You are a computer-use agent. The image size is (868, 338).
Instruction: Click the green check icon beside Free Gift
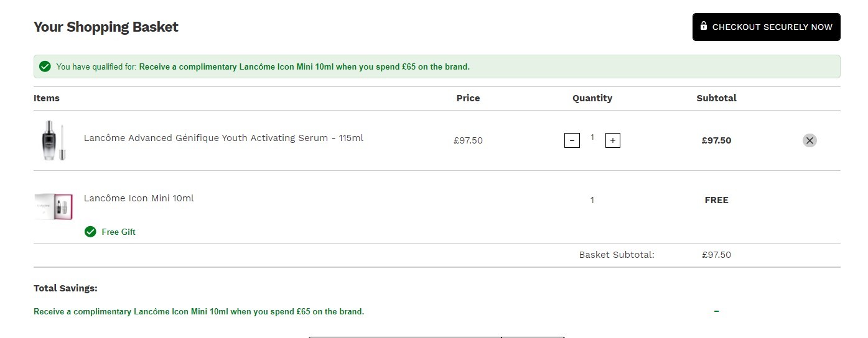pyautogui.click(x=91, y=232)
